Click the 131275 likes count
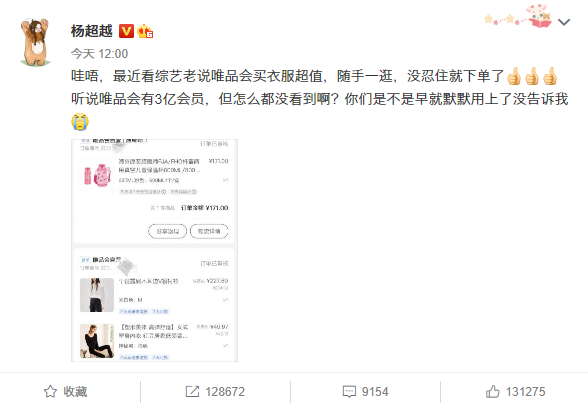 [x=525, y=392]
